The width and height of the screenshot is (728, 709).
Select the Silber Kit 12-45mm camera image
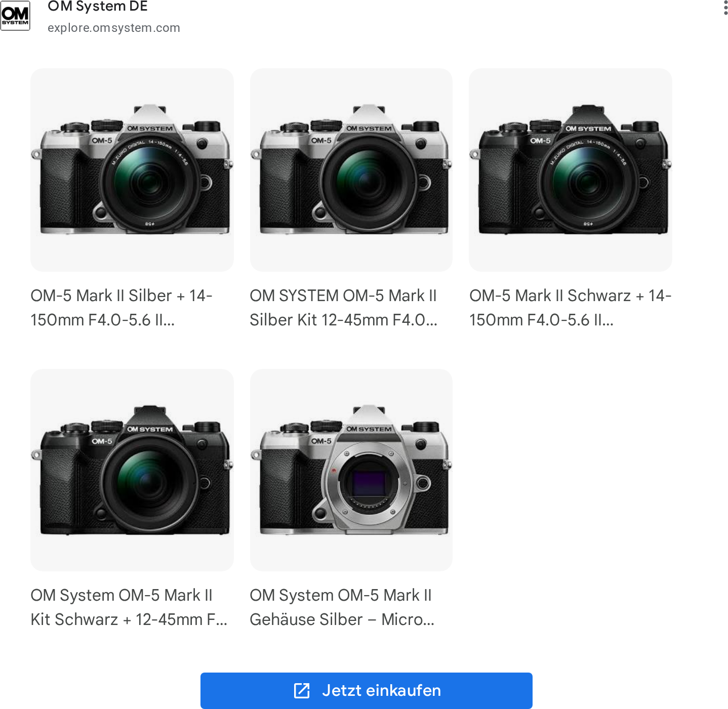point(351,170)
